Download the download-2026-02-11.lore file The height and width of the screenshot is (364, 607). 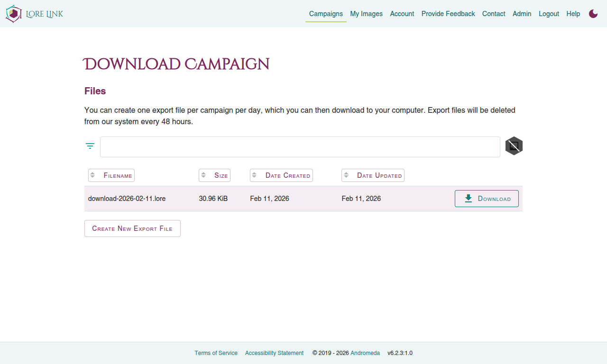pos(487,198)
